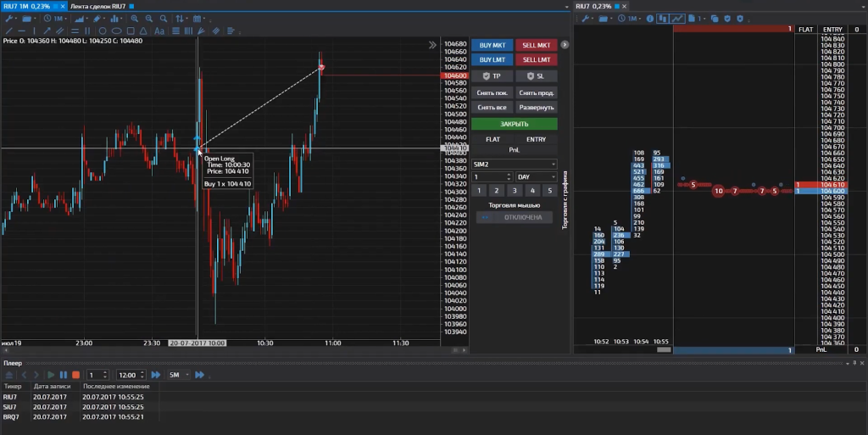This screenshot has height=435, width=868.
Task: Open the DAY order duration dropdown
Action: coord(536,177)
